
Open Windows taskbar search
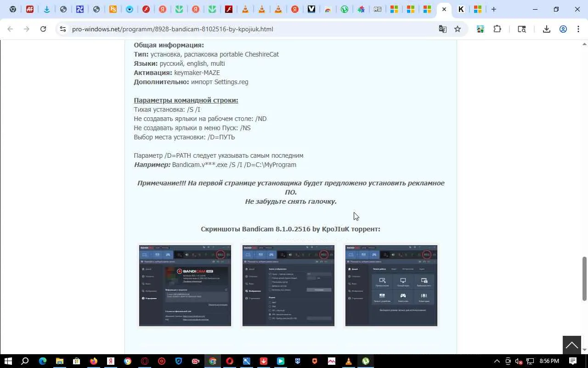[25, 361]
